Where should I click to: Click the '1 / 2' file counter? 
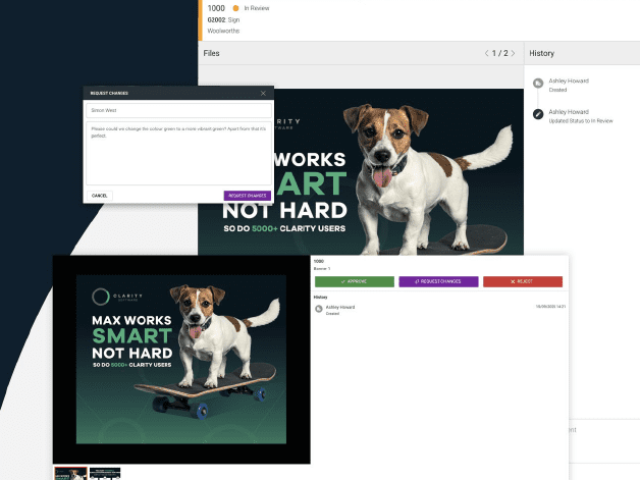(x=500, y=53)
